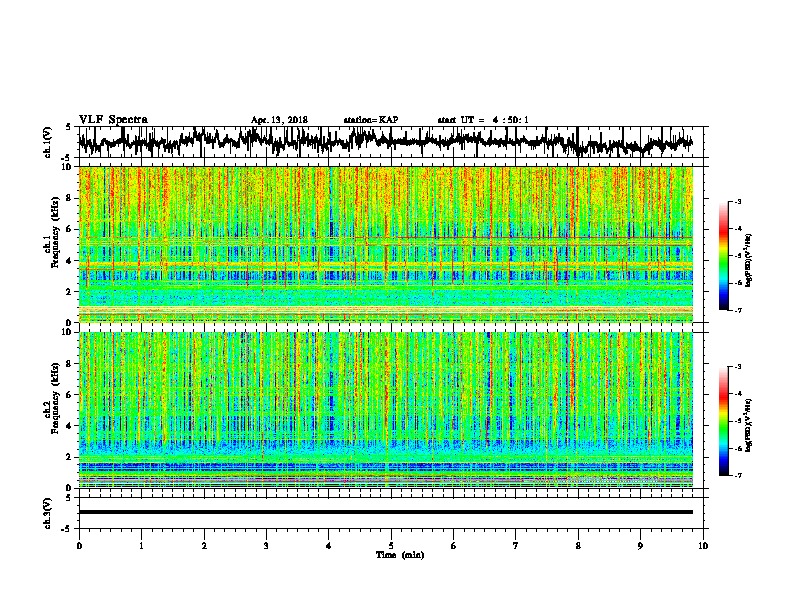Click the "6" frequency tick of ch.1 spectrogram

pos(71,230)
